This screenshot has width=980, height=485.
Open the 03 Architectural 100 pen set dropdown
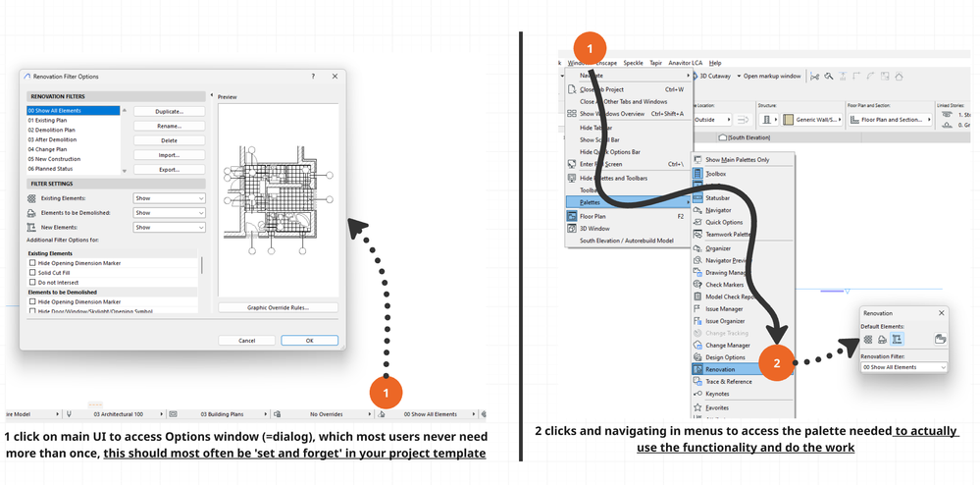click(120, 414)
